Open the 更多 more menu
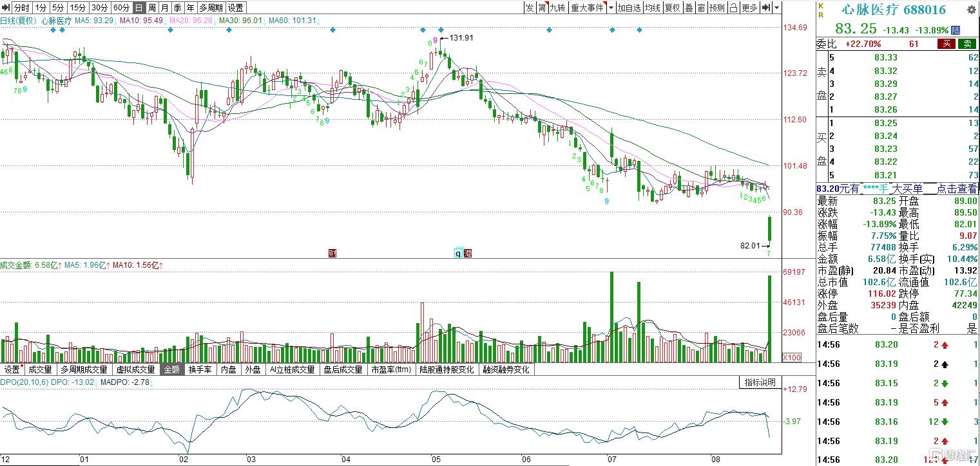 (749, 8)
